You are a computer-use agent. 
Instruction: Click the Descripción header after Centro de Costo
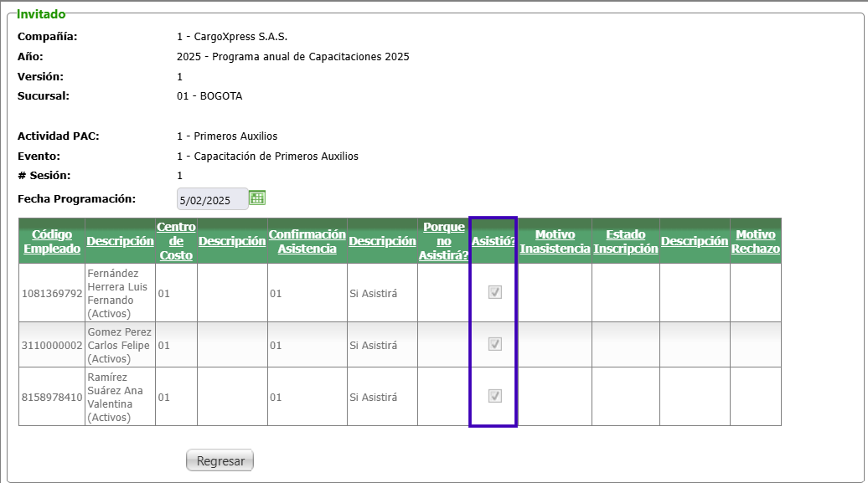pos(232,241)
